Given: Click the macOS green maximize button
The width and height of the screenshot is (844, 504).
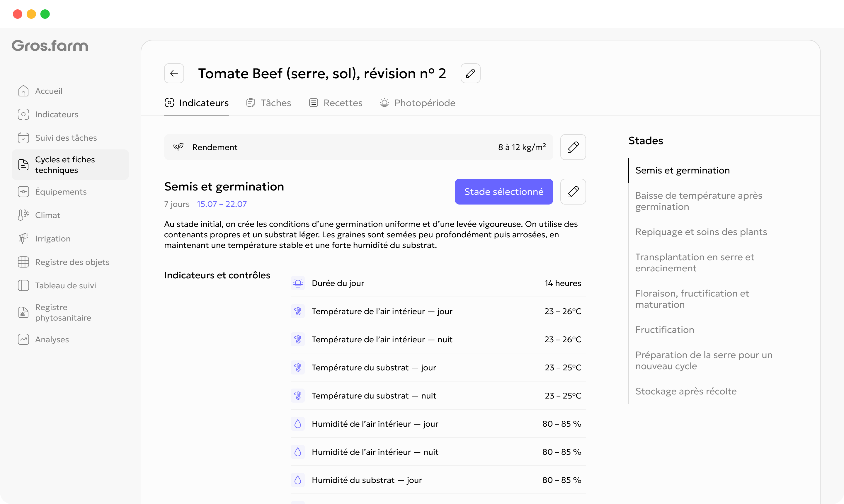Looking at the screenshot, I should coord(45,14).
